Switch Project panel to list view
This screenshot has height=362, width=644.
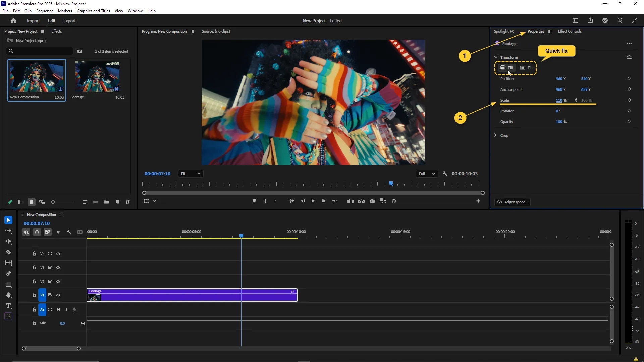coord(20,202)
